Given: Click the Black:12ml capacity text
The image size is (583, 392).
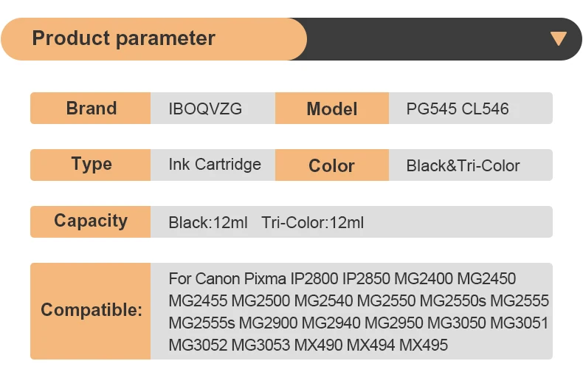Looking at the screenshot, I should [x=208, y=222].
